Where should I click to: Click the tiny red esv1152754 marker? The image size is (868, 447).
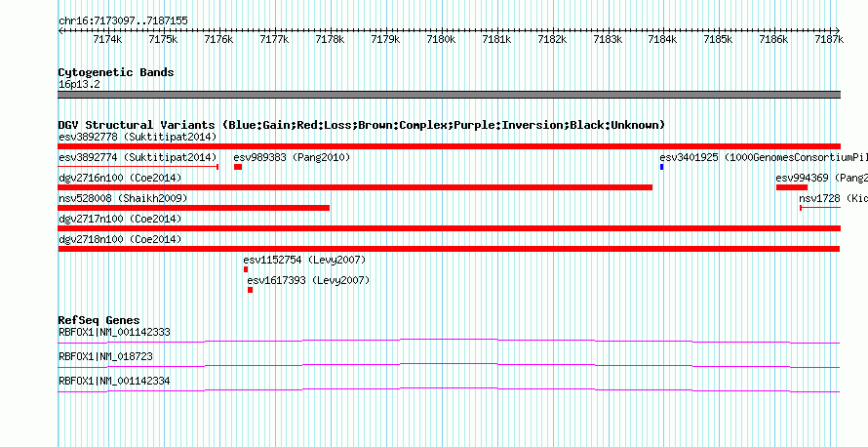[246, 269]
